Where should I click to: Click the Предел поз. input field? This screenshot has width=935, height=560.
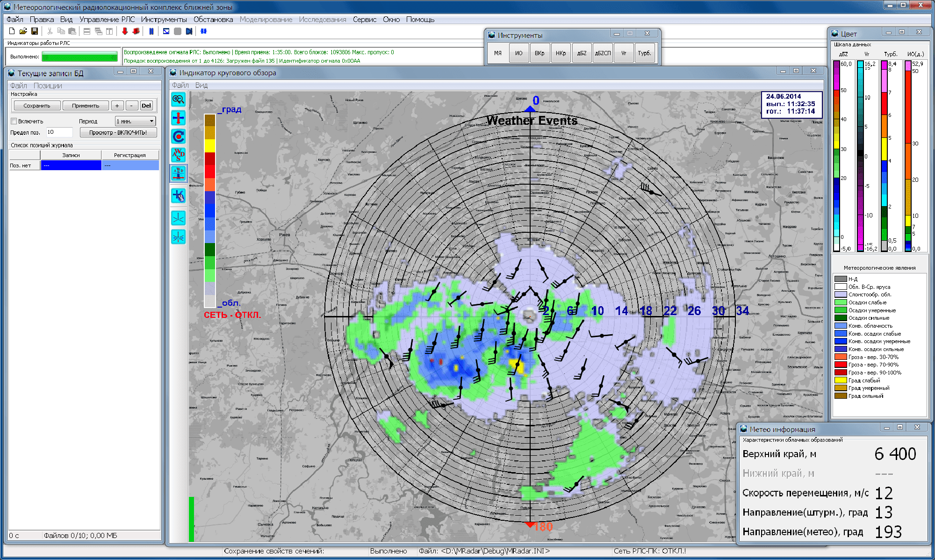[59, 132]
